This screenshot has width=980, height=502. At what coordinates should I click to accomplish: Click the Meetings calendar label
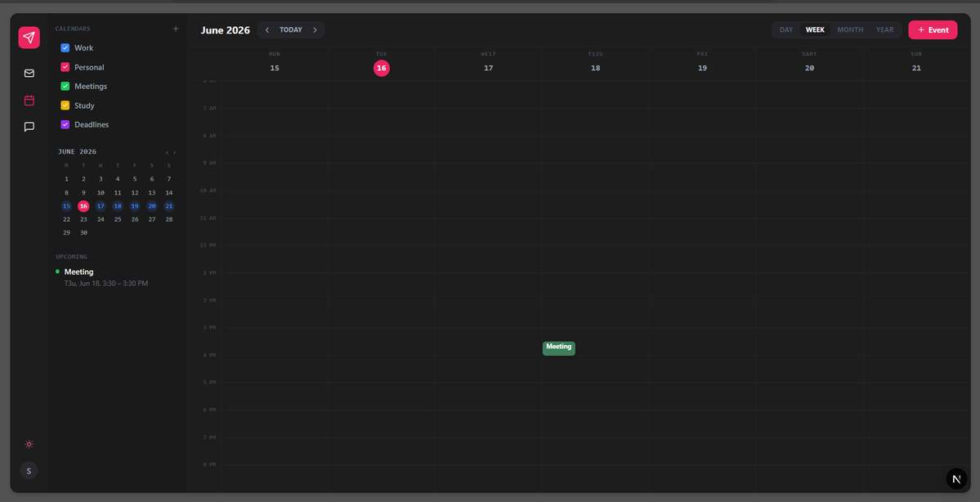(91, 87)
